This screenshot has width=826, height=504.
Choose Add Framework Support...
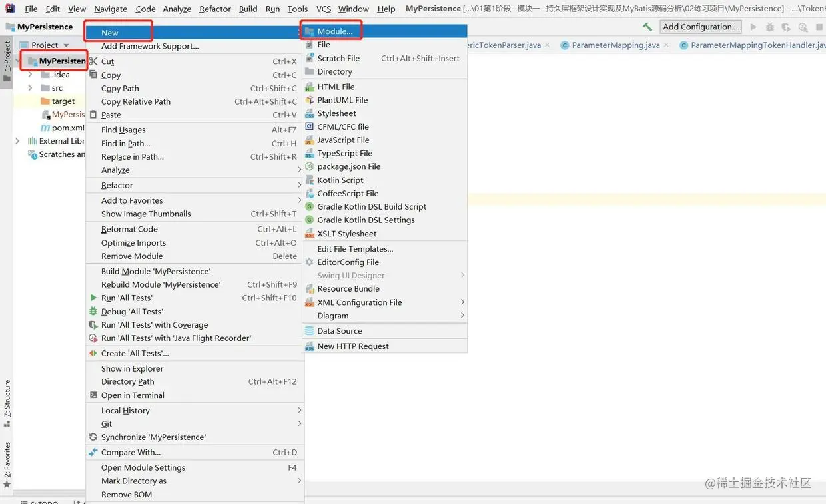(x=195, y=46)
